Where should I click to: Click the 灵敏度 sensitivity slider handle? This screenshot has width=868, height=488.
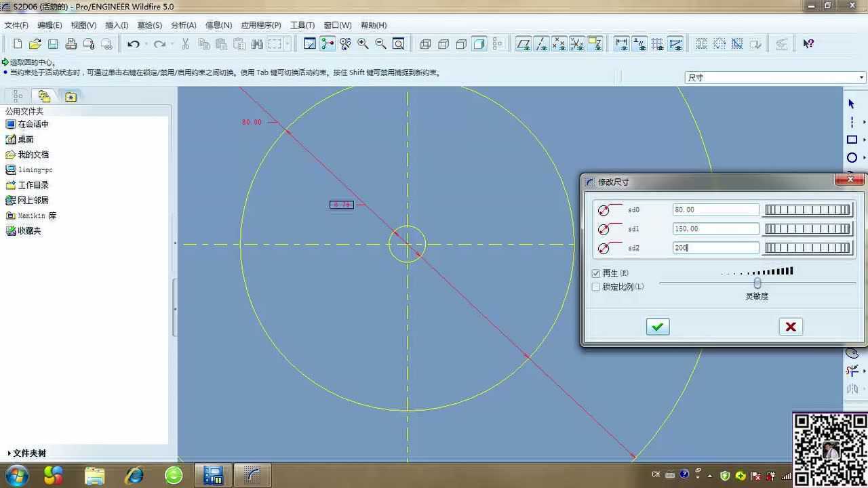click(757, 283)
